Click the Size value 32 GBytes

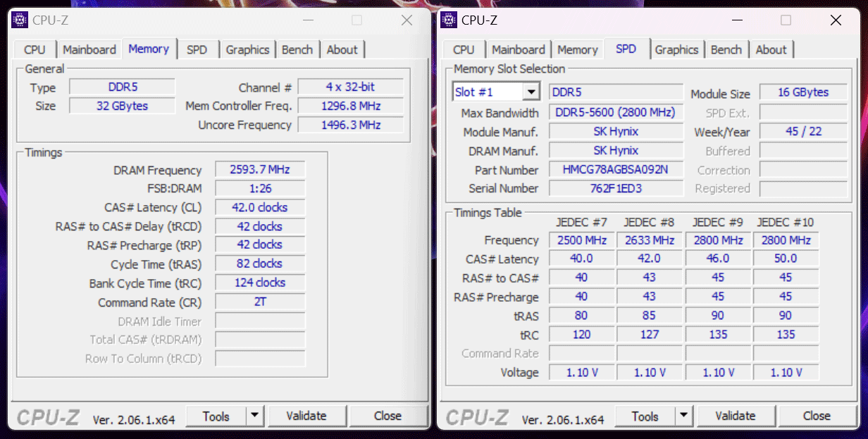tap(123, 106)
